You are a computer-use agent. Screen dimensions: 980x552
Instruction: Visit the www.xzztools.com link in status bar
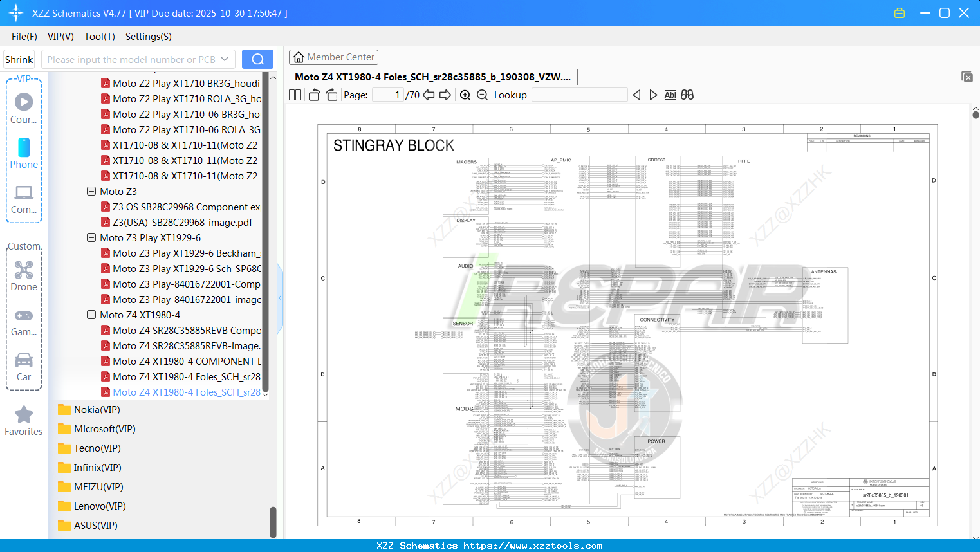[533, 546]
